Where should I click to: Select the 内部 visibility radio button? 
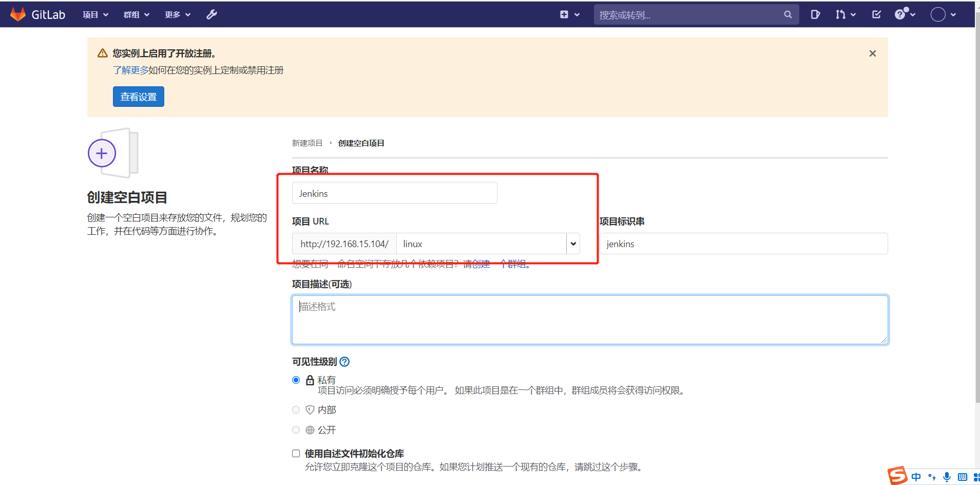click(296, 409)
